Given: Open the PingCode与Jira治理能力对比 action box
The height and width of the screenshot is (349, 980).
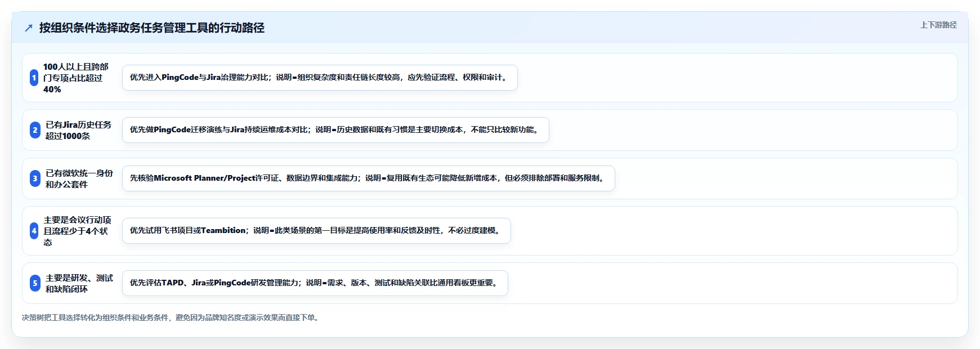Looking at the screenshot, I should [320, 78].
